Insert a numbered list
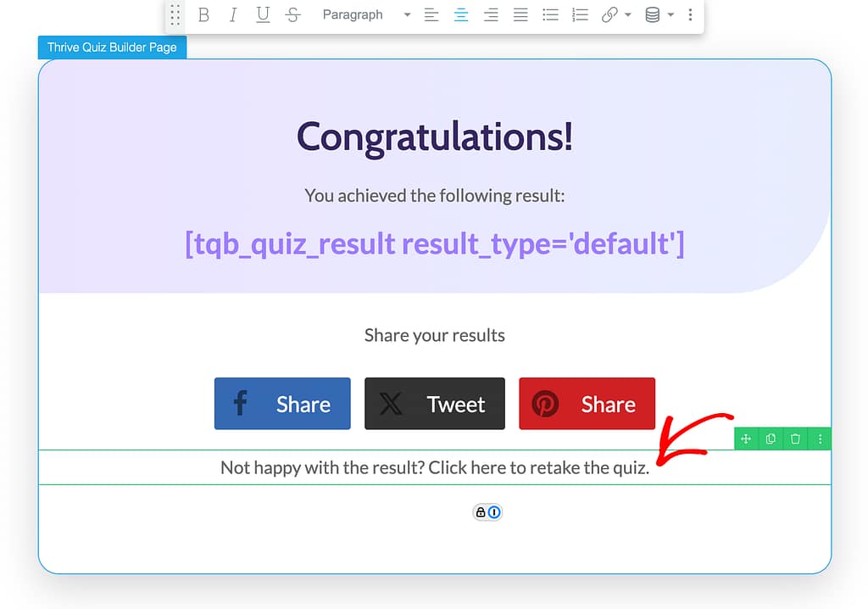Image resolution: width=868 pixels, height=609 pixels. [580, 15]
